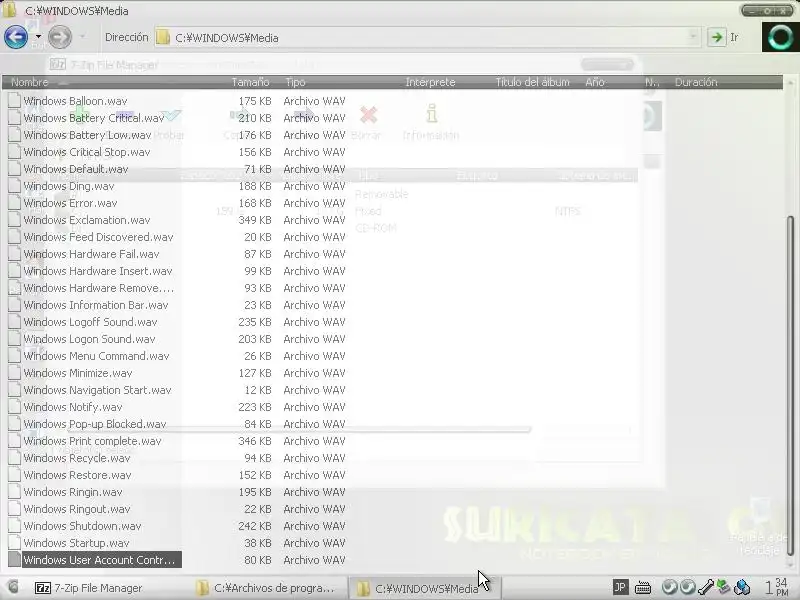Click the file name Windows Notify.wav

pyautogui.click(x=72, y=407)
